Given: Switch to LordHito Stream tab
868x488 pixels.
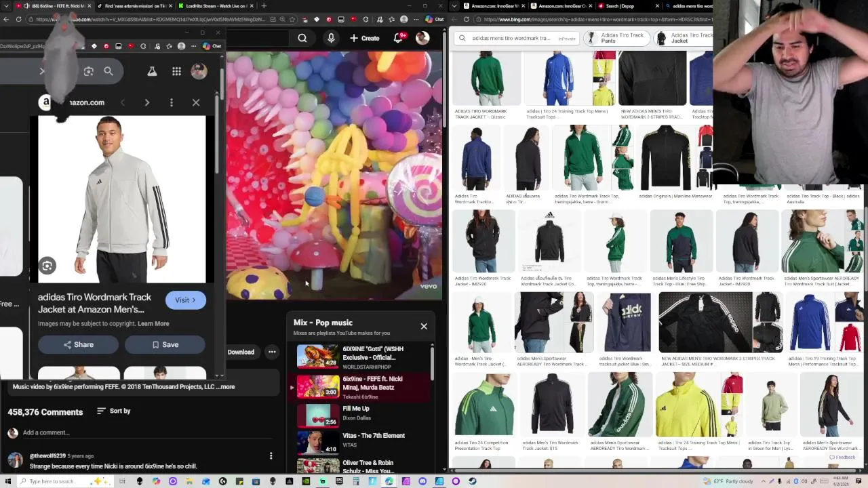Looking at the screenshot, I should (x=215, y=6).
